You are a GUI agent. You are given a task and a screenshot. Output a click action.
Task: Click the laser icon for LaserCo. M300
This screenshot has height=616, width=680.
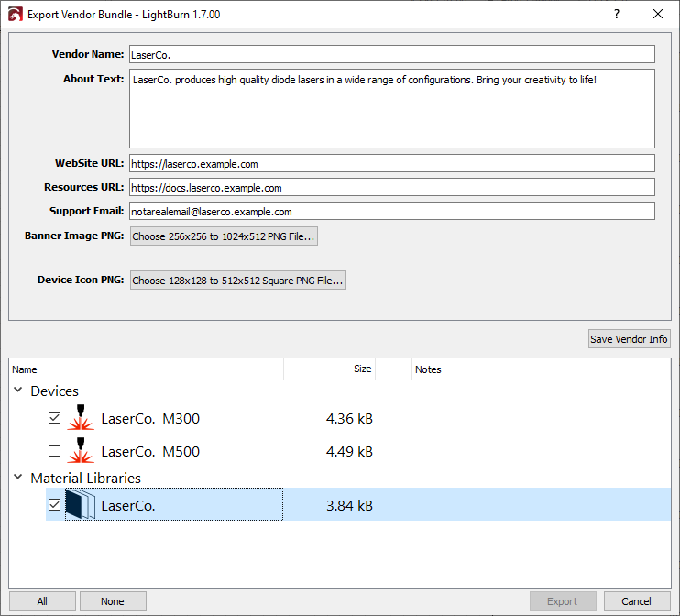click(81, 417)
